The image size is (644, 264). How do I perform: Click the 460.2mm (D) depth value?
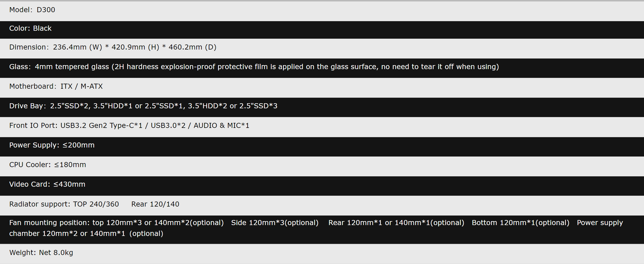(192, 47)
